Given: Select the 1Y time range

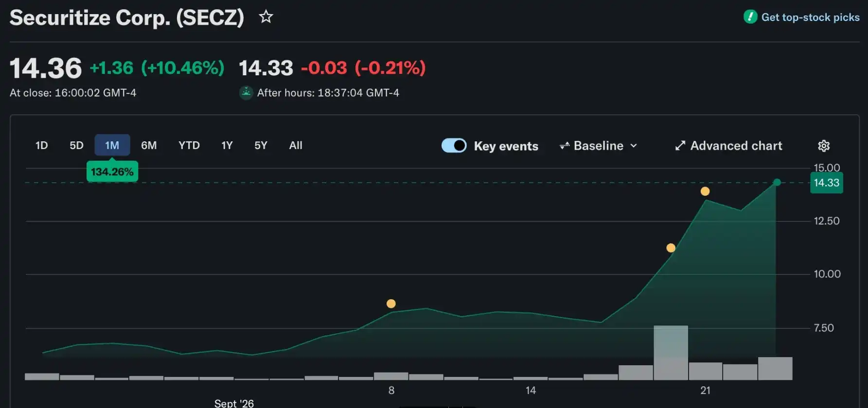Looking at the screenshot, I should click(227, 145).
